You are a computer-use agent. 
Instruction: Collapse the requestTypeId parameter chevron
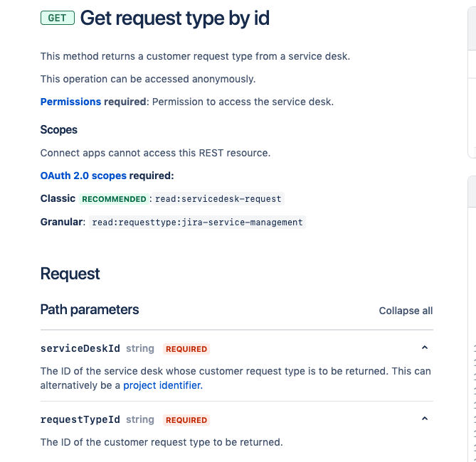tap(425, 419)
